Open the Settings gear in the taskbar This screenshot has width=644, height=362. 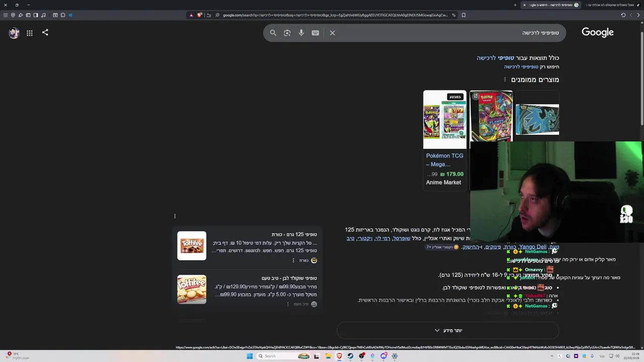[x=394, y=356]
